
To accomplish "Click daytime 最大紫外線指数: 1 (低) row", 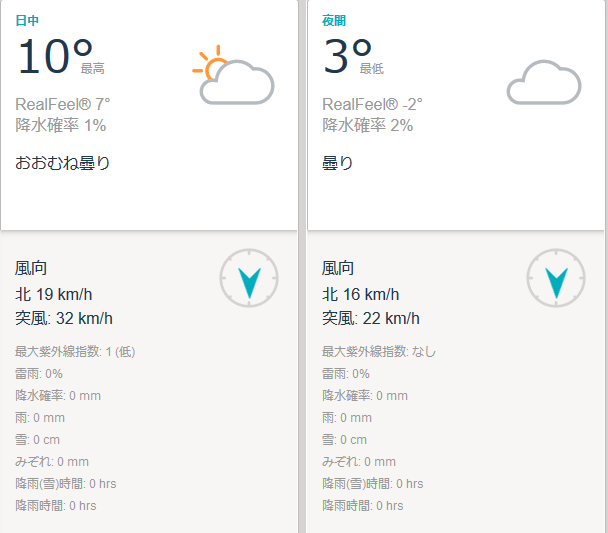I will [75, 352].
